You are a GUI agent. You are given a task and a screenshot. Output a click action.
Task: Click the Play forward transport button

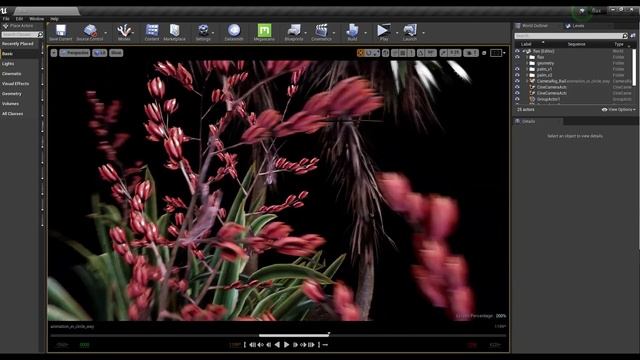pyautogui.click(x=286, y=345)
